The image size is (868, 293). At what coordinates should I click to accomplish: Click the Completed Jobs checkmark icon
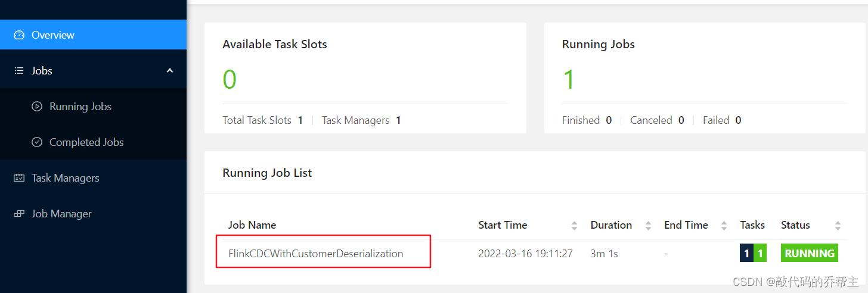click(37, 142)
